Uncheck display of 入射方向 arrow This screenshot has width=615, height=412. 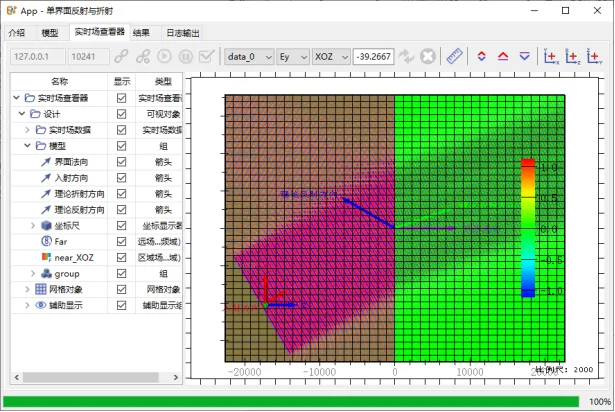coord(122,178)
